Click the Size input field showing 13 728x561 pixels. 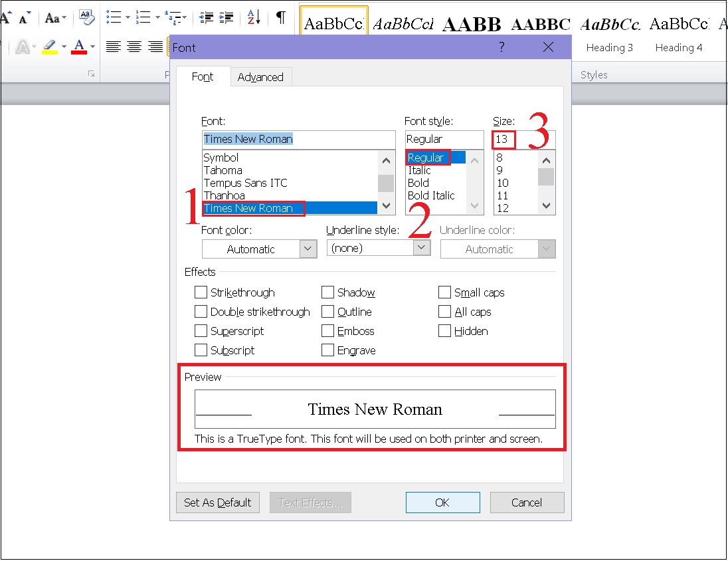(503, 139)
